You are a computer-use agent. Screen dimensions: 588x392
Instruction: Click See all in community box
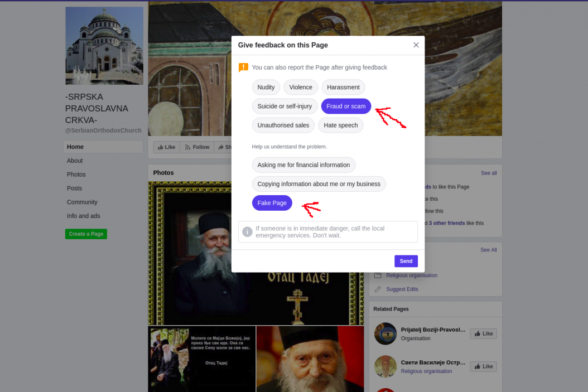coord(489,173)
